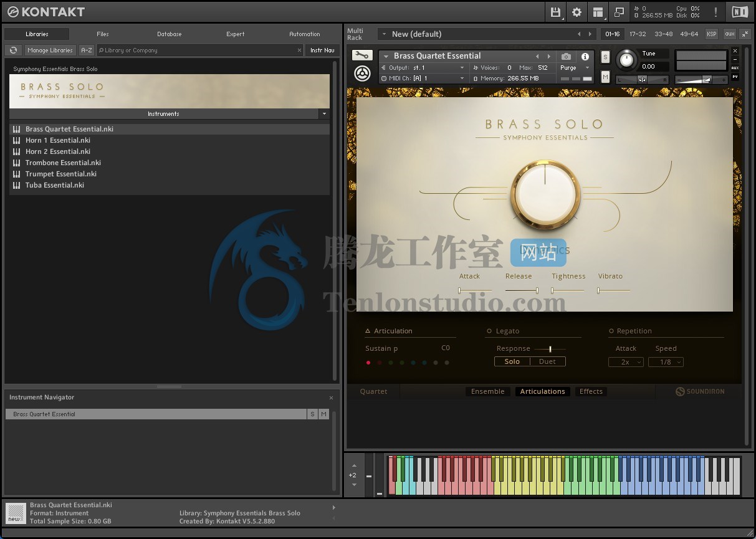
Task: Toggle the Instr Nav button
Action: pos(322,50)
